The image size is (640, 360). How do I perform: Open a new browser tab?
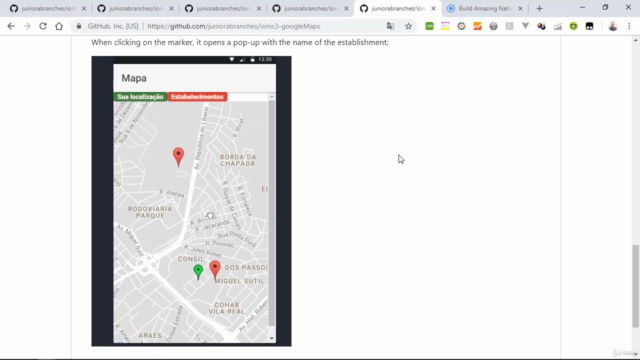click(539, 9)
